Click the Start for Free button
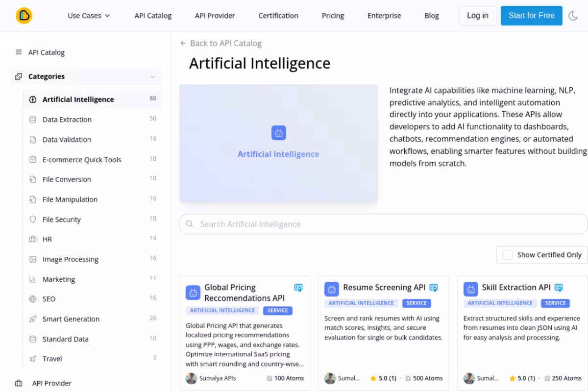This screenshot has width=588, height=392. point(531,16)
